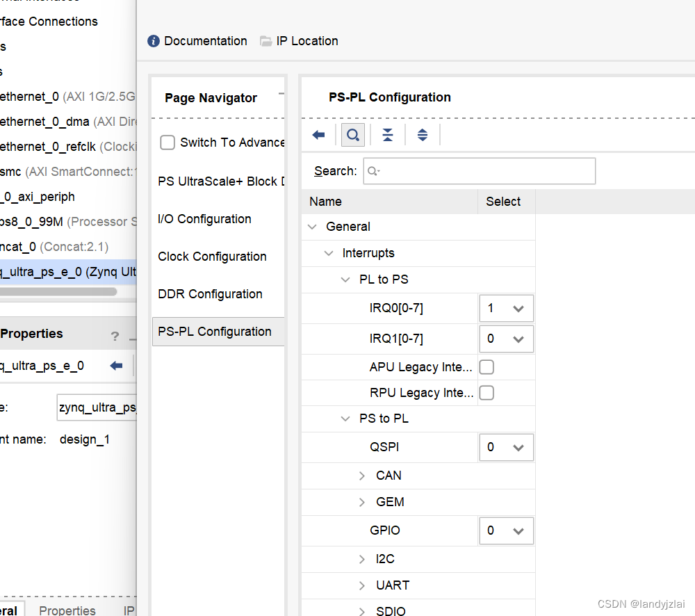Viewport: 695px width, 616px height.
Task: Expand the SDIO node
Action: [x=361, y=612]
